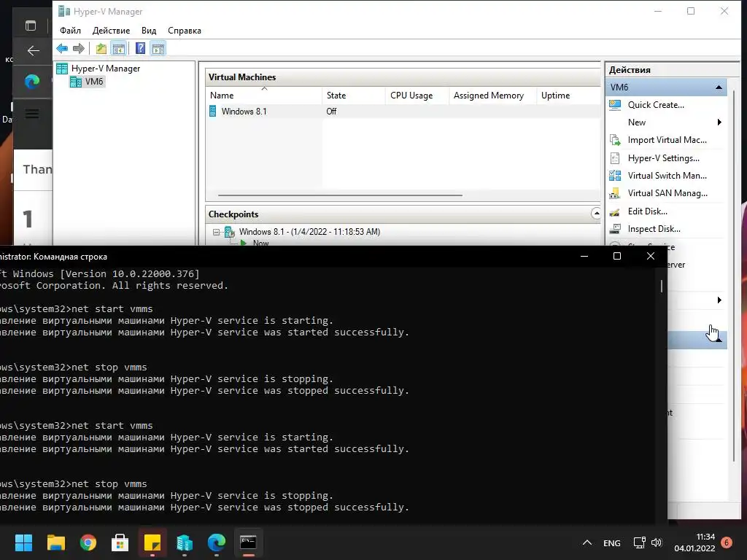Click the back arrow in the background window
747x560 pixels.
pyautogui.click(x=34, y=50)
